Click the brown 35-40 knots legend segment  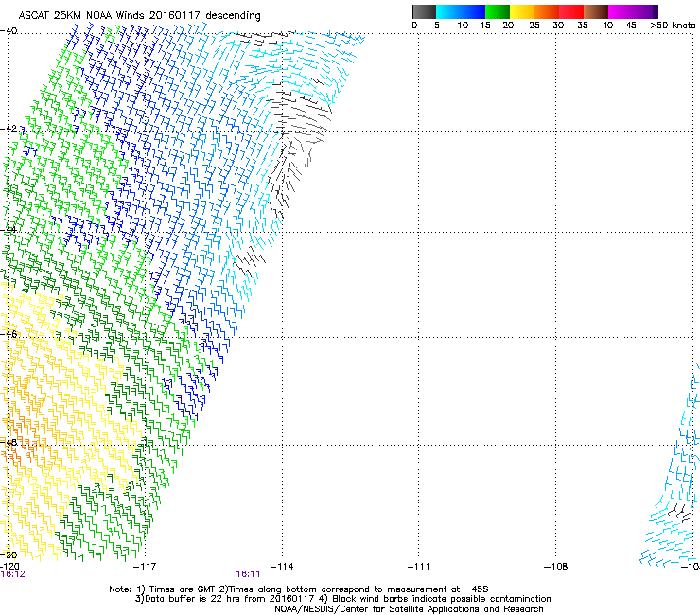(x=596, y=11)
